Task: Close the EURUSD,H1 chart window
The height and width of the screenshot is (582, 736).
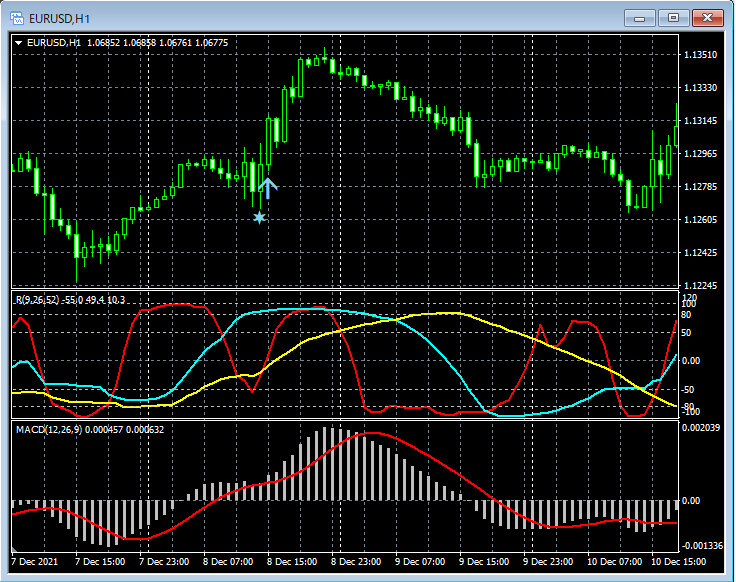Action: tap(707, 17)
